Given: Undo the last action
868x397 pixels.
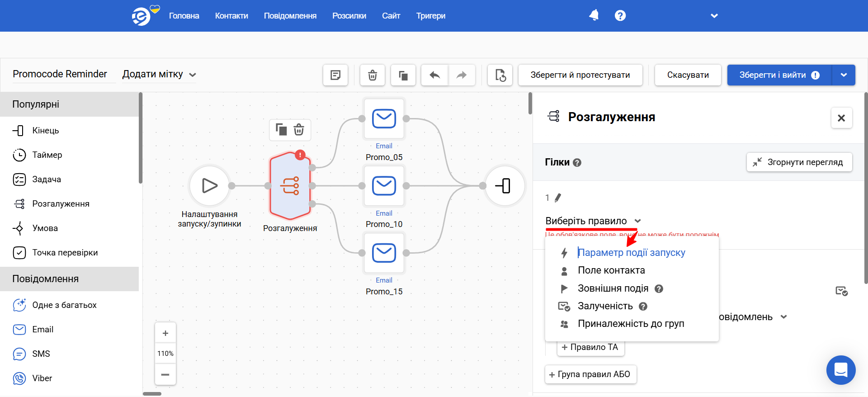Looking at the screenshot, I should pos(435,75).
